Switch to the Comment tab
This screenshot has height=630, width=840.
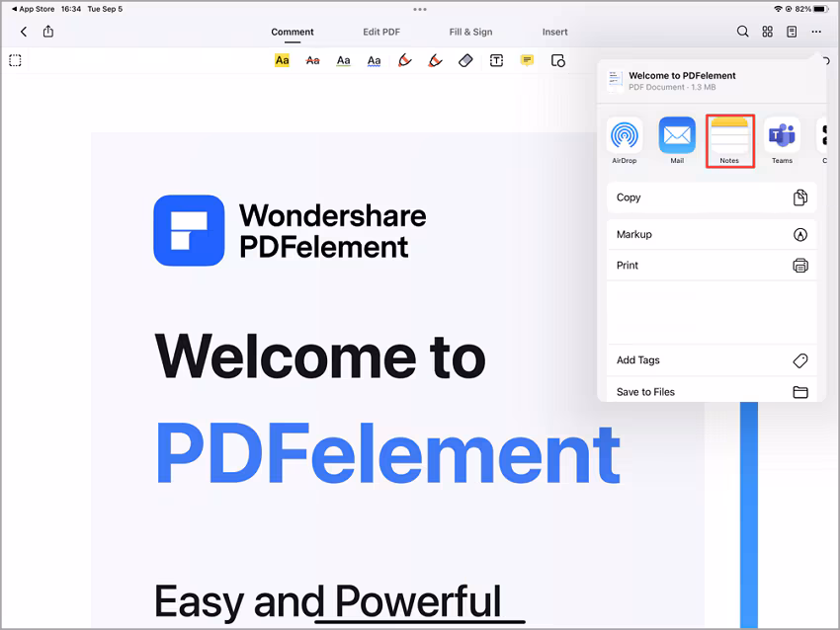pos(293,33)
